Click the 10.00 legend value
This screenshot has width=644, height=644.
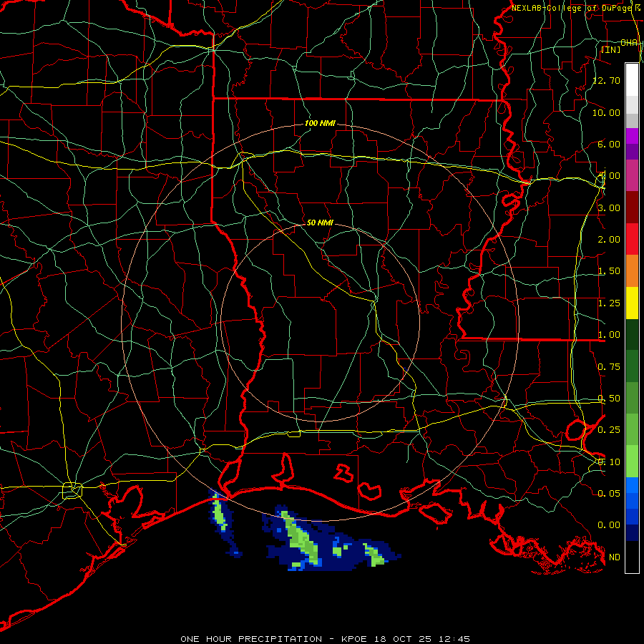[607, 112]
